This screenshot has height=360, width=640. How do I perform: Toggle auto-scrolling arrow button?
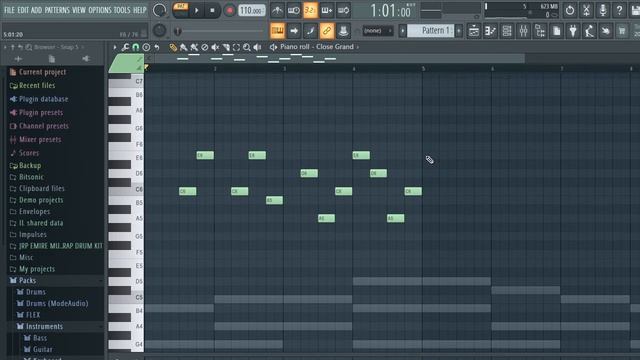(294, 31)
